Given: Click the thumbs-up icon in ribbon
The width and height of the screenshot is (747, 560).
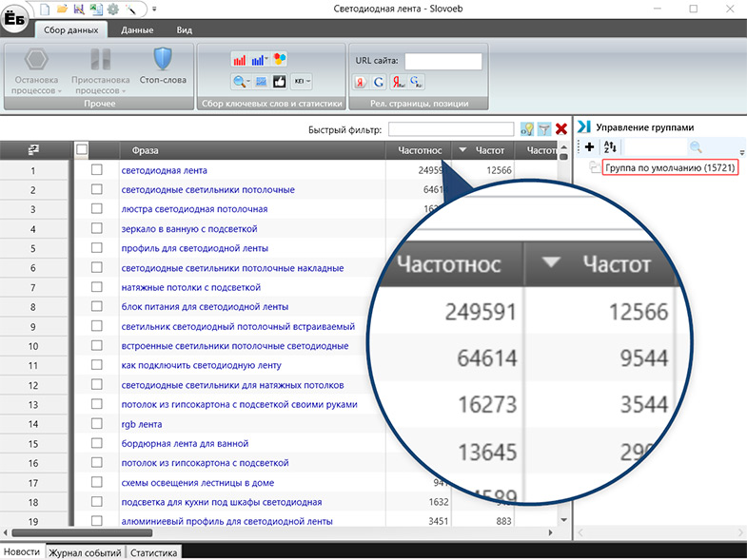Looking at the screenshot, I should (280, 82).
